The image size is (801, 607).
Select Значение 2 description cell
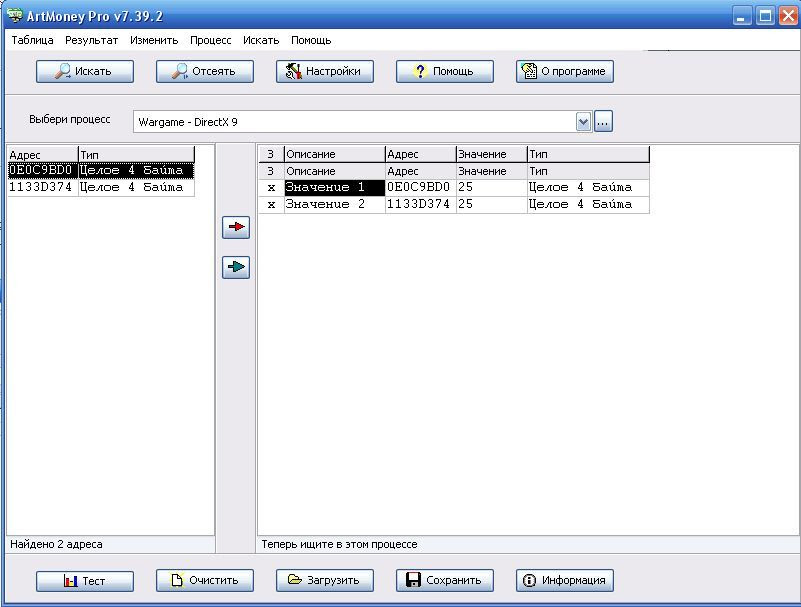(335, 204)
